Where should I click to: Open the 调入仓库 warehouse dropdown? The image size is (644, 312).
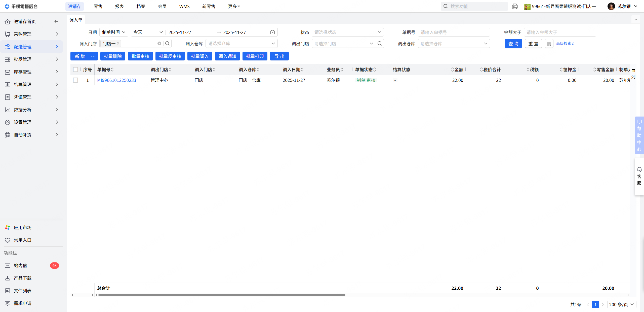tap(241, 44)
